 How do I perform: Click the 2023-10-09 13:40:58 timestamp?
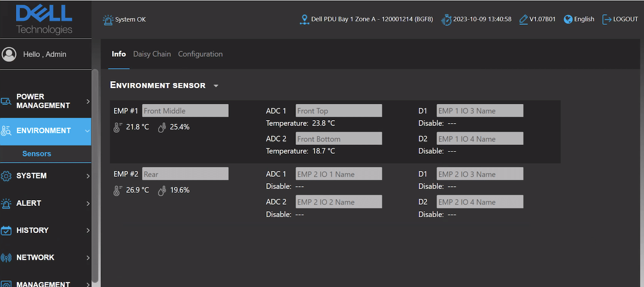482,19
